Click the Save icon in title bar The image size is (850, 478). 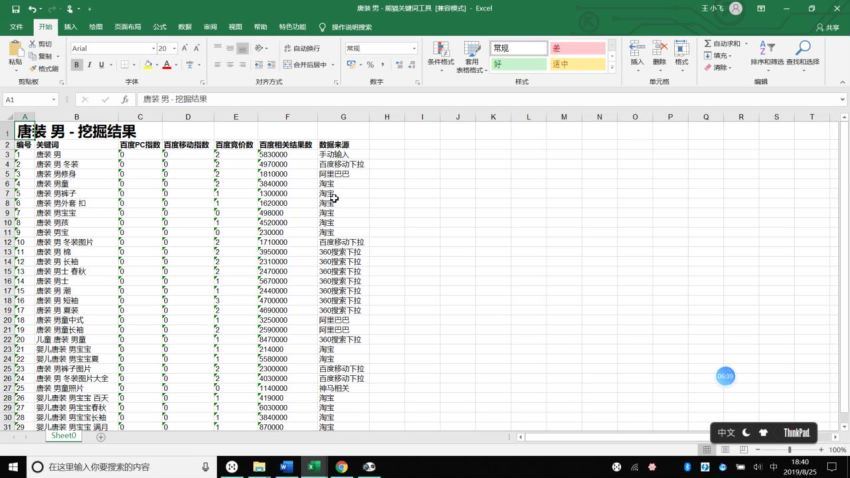16,9
